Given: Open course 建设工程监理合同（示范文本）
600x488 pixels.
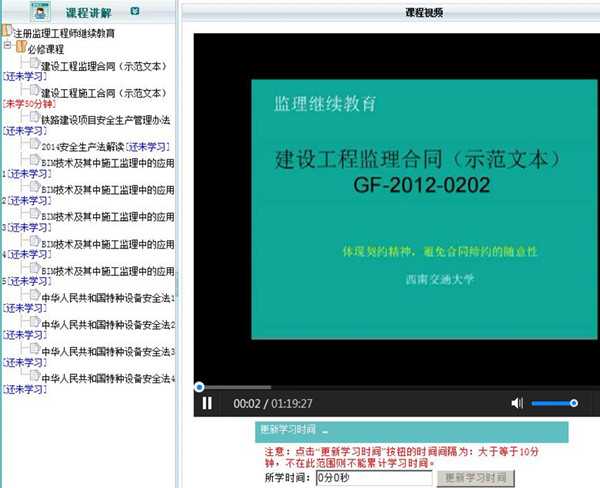Looking at the screenshot, I should pos(104,67).
